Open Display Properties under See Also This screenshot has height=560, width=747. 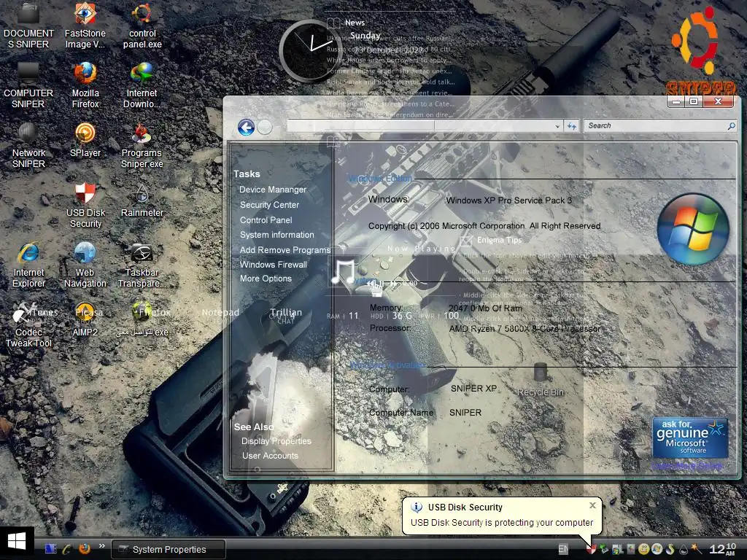click(276, 441)
